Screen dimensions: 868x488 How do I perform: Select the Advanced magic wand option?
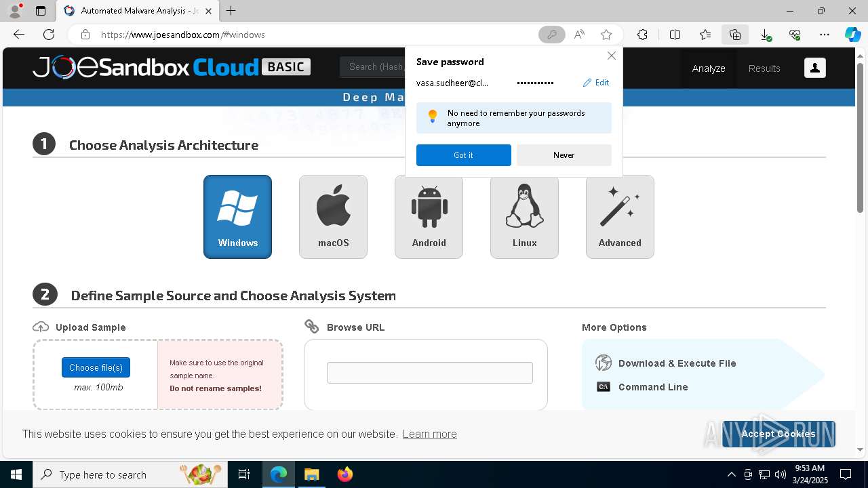620,217
